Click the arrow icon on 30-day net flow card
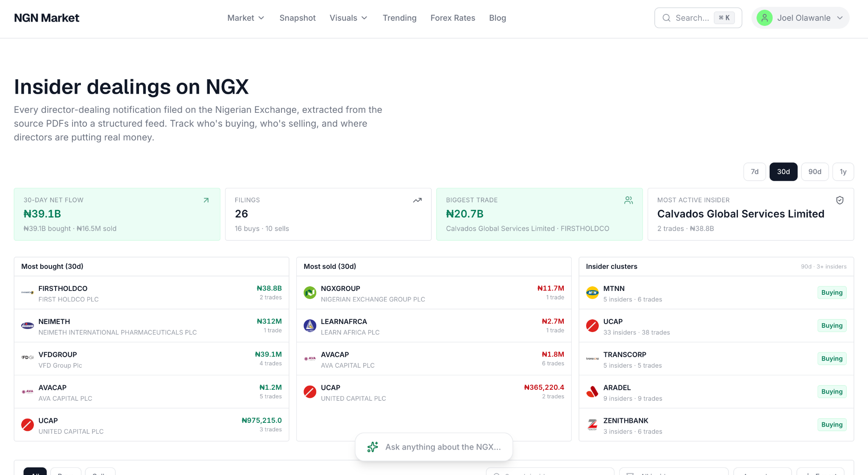 coord(206,200)
